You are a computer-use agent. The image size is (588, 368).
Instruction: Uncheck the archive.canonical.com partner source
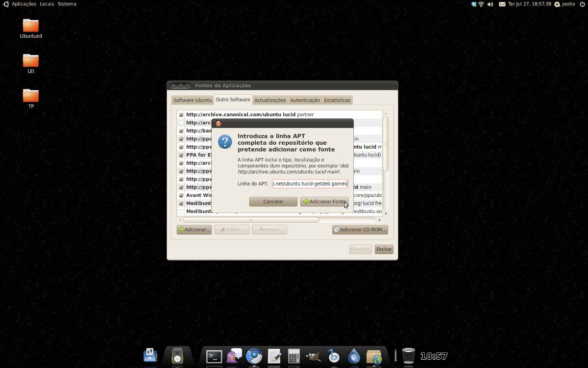pyautogui.click(x=181, y=115)
